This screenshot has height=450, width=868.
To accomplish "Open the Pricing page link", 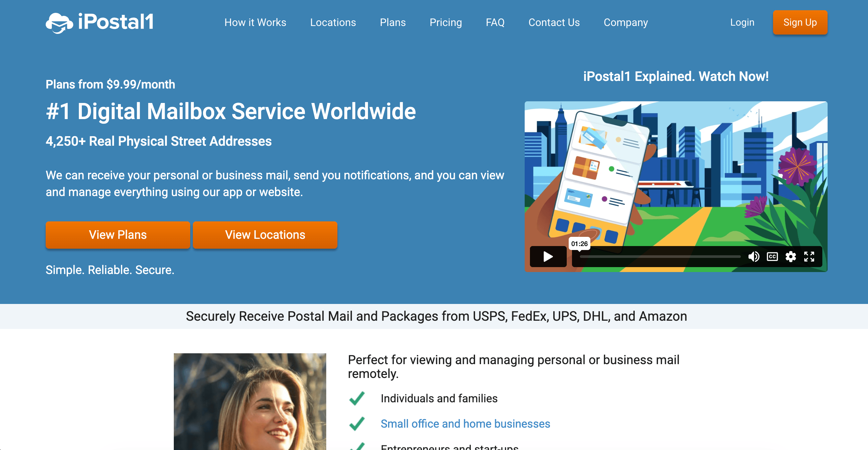I will click(x=445, y=22).
